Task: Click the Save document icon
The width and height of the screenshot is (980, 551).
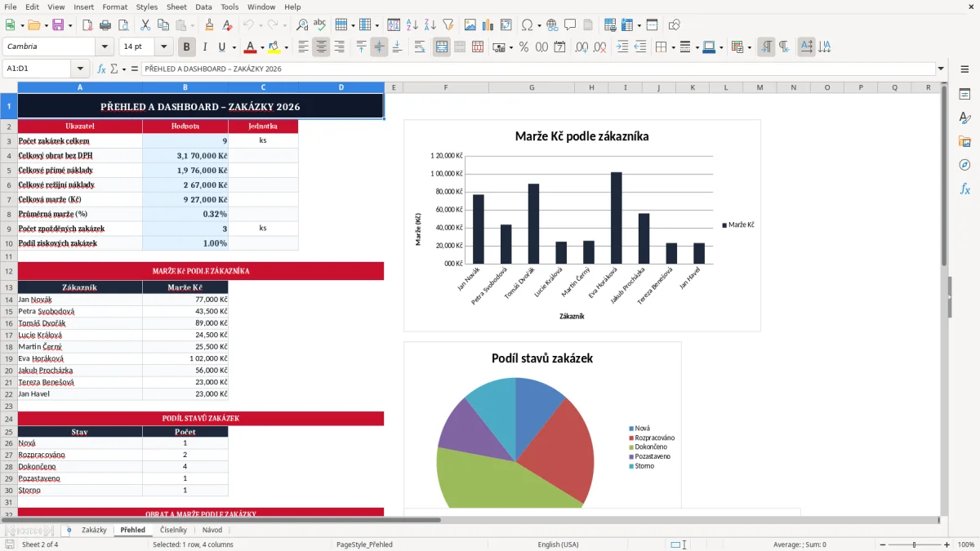Action: coord(58,25)
